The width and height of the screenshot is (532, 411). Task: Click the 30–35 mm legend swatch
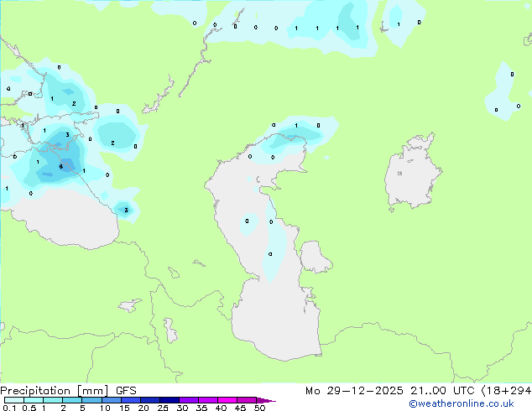[x=188, y=400]
